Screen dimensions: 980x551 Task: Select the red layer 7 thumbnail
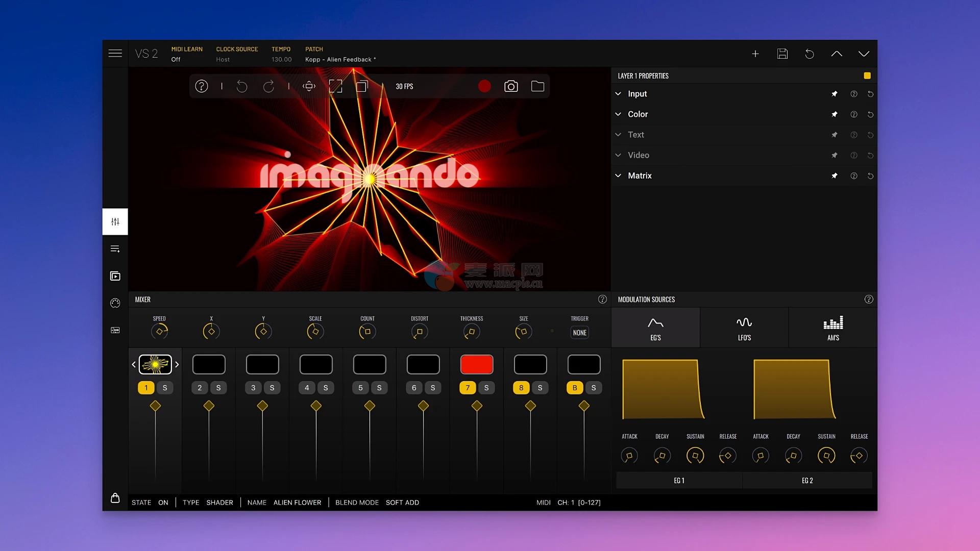[477, 364]
